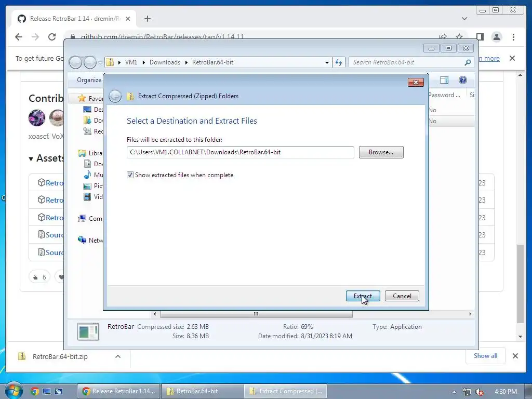Open menu for RetroBar.64-bit.zip download item
This screenshot has width=532, height=399.
(118, 356)
